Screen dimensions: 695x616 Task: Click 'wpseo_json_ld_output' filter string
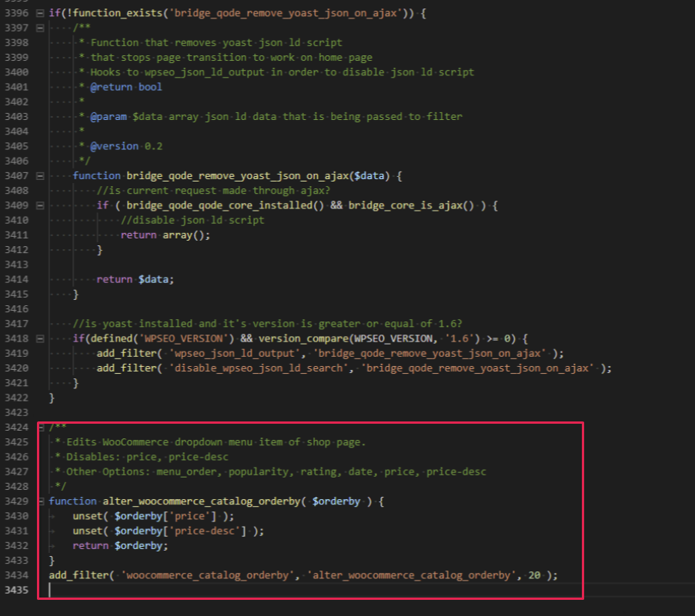(x=235, y=354)
